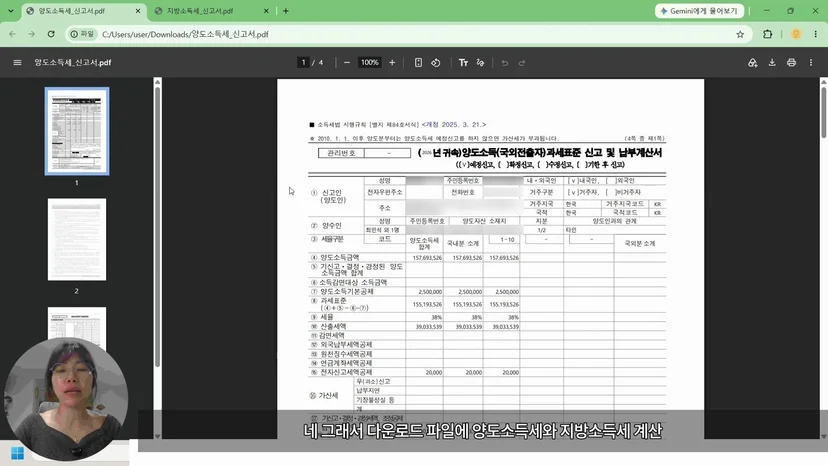Image resolution: width=828 pixels, height=466 pixels.
Task: Open the PDF sidebar menu toggle
Action: click(17, 62)
